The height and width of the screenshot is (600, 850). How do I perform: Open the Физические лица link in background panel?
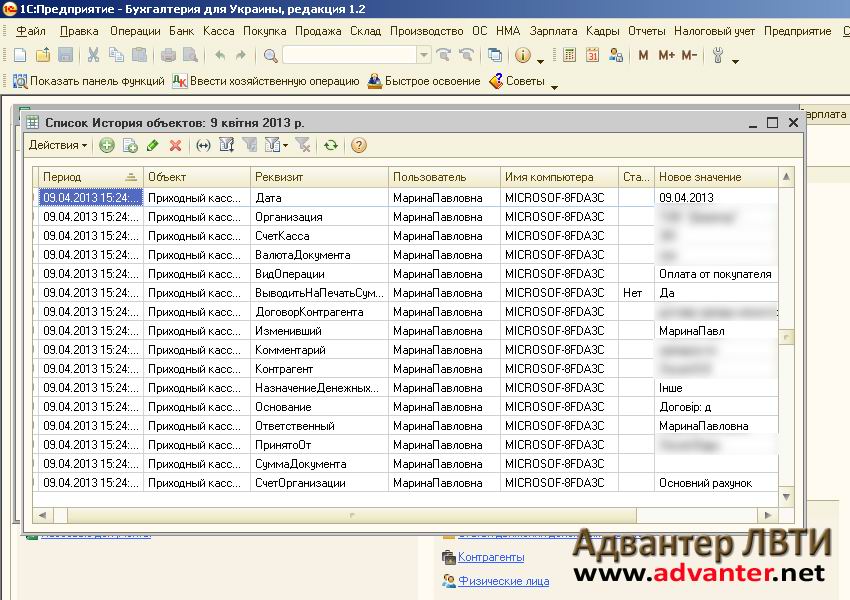click(504, 581)
